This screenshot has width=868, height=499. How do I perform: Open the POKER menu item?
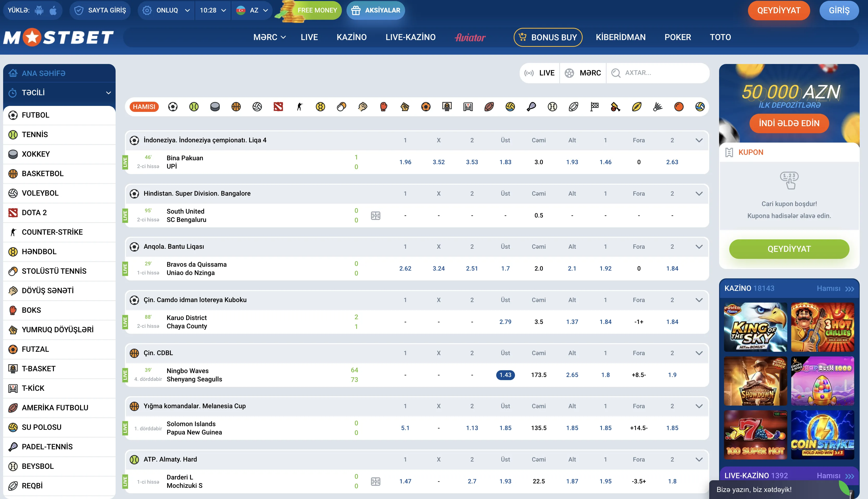pos(678,37)
